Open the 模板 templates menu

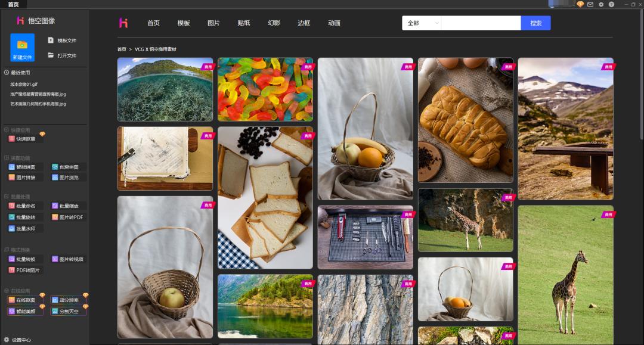[184, 23]
